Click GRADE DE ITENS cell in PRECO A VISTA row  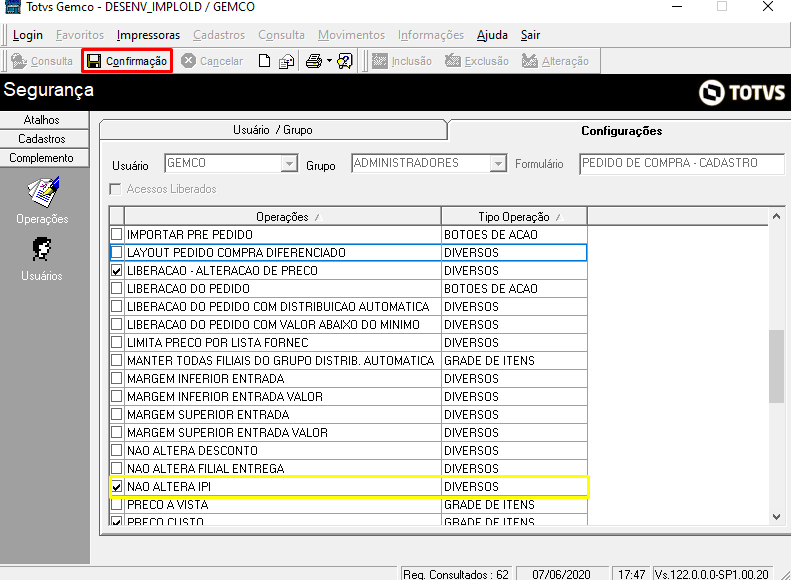pos(514,505)
